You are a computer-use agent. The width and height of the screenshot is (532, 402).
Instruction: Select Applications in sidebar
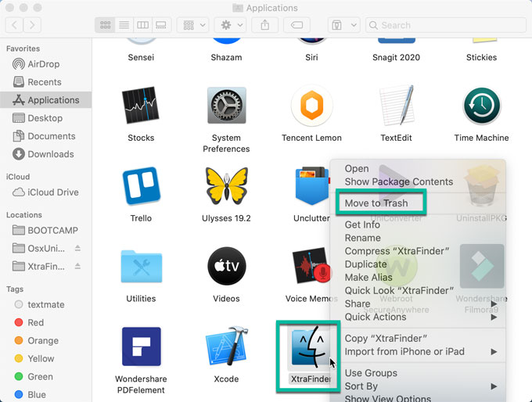coord(46,100)
